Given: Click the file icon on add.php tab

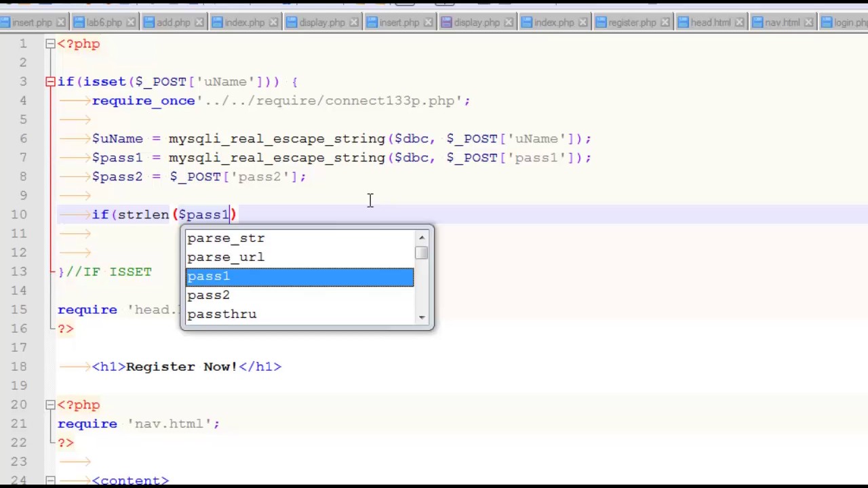Looking at the screenshot, I should pyautogui.click(x=149, y=23).
